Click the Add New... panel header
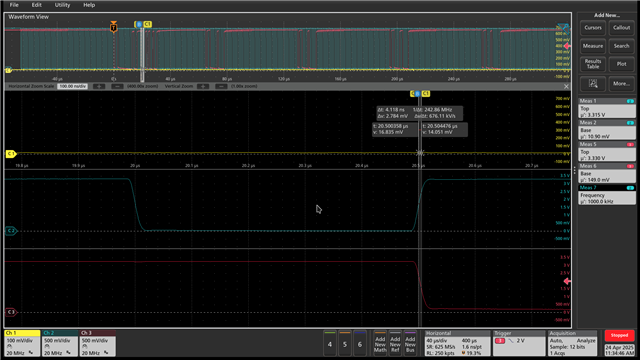Viewport: 640px width, 360px height. [607, 15]
